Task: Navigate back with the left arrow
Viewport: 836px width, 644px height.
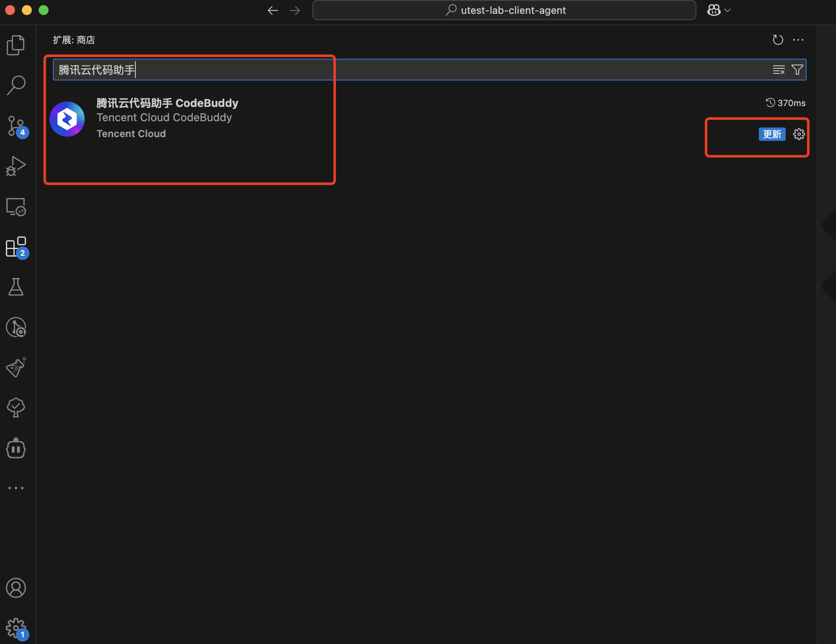Action: point(273,10)
